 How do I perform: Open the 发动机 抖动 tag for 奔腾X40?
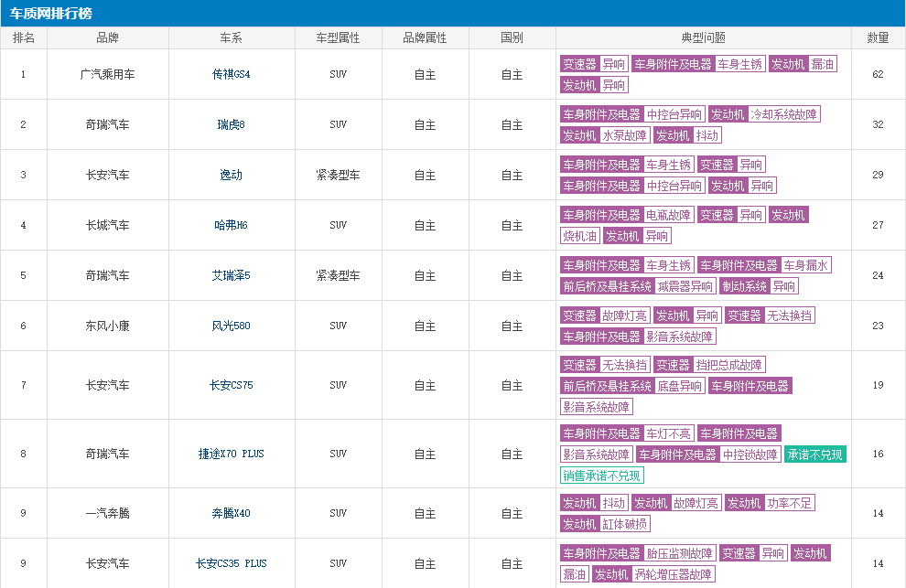[x=594, y=503]
